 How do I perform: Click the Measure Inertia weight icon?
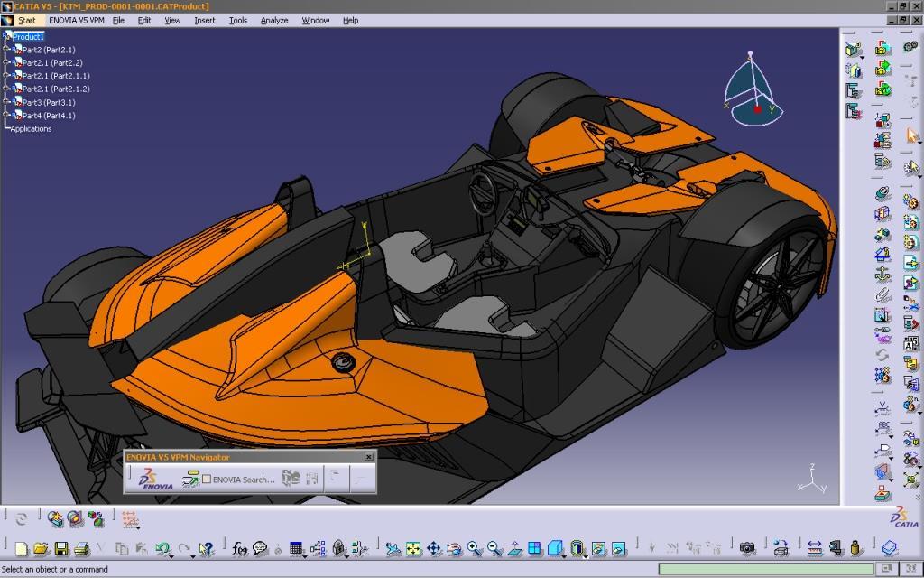click(x=855, y=549)
